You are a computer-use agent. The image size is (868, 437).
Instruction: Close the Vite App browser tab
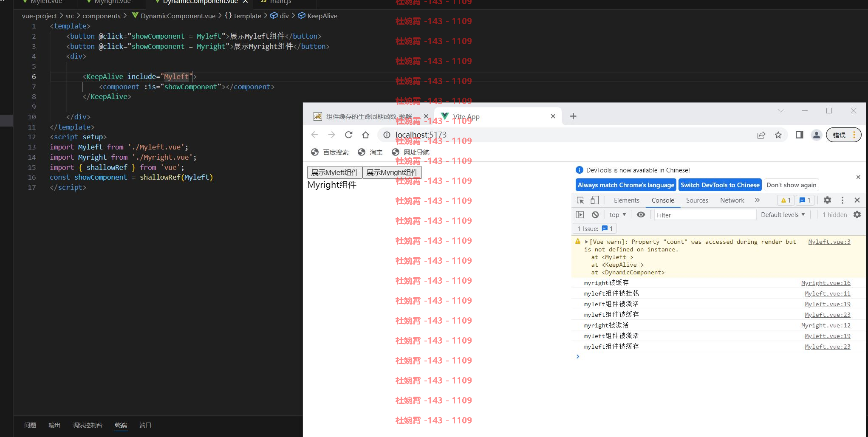[x=553, y=116]
